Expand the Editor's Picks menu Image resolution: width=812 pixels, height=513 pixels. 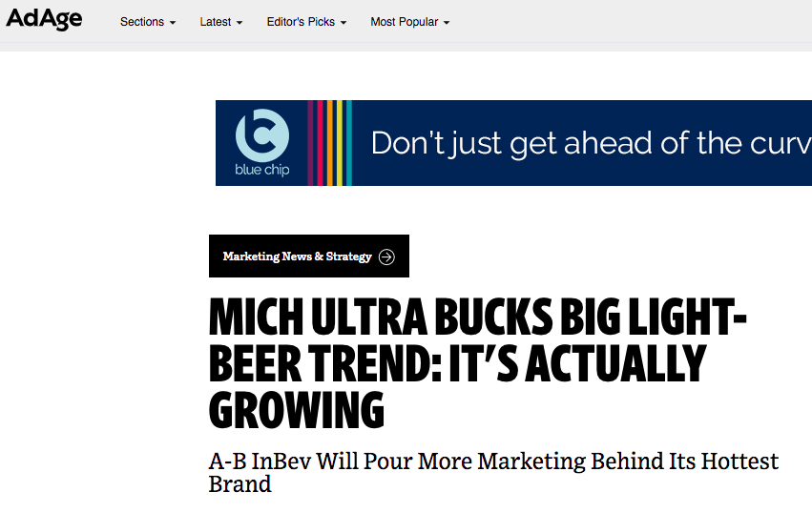306,22
